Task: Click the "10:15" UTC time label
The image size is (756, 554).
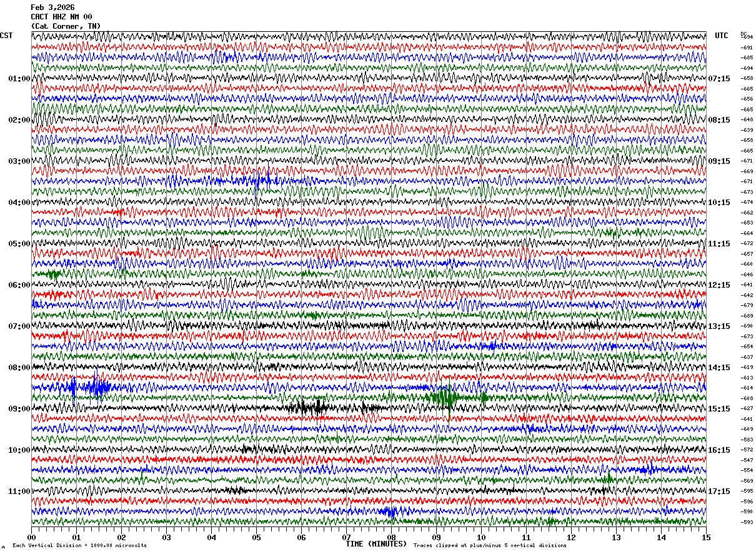Action: click(x=719, y=203)
